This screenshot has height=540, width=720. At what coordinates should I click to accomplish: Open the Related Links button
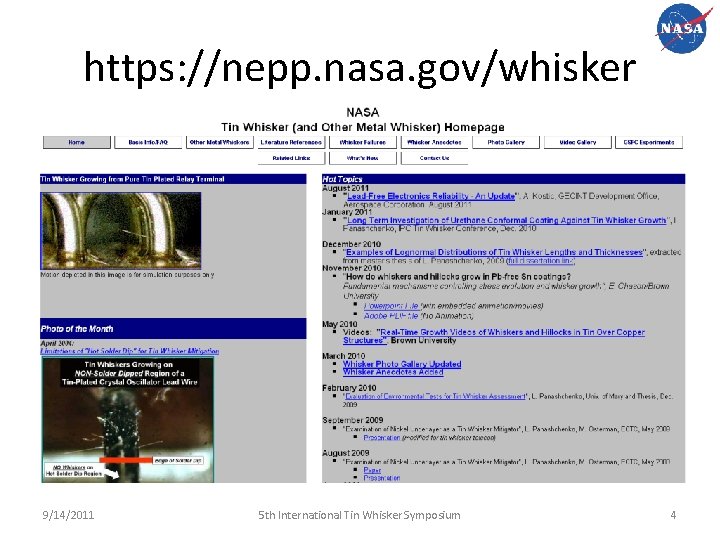coord(291,158)
